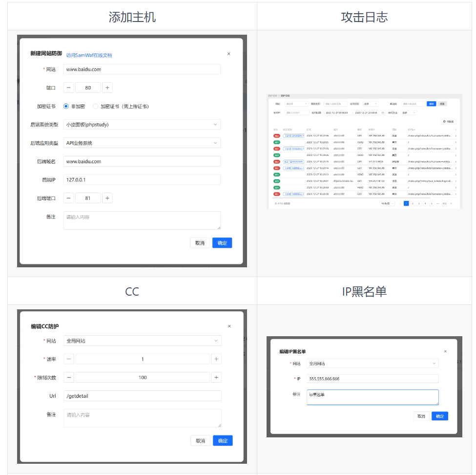This screenshot has width=476, height=475.
Task: Open the 网站 dropdown in 编辑CC防护 dialog
Action: (x=143, y=341)
